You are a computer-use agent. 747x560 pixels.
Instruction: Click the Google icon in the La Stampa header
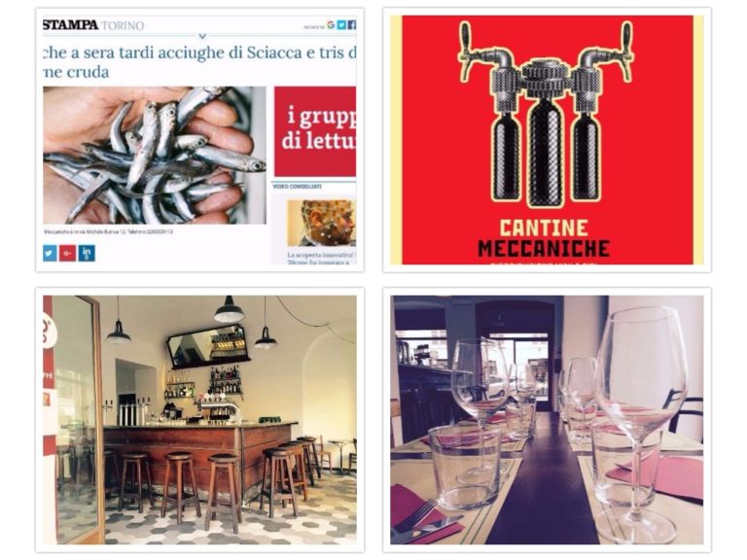[331, 25]
